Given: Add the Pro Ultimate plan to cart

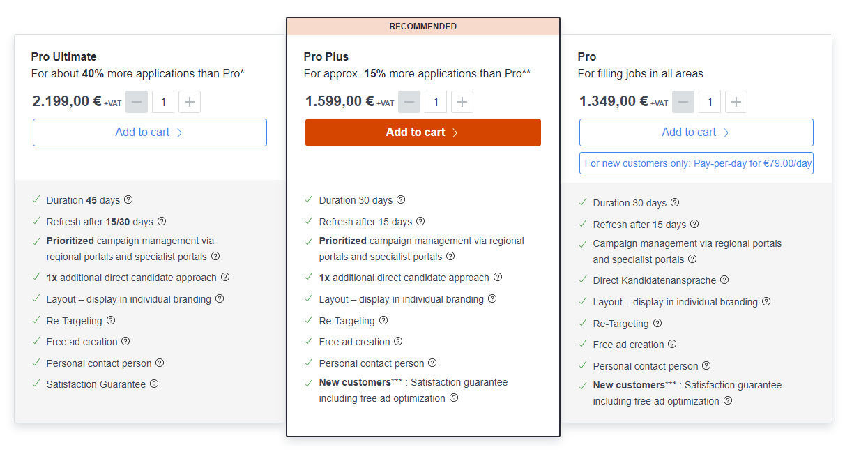Looking at the screenshot, I should click(149, 132).
